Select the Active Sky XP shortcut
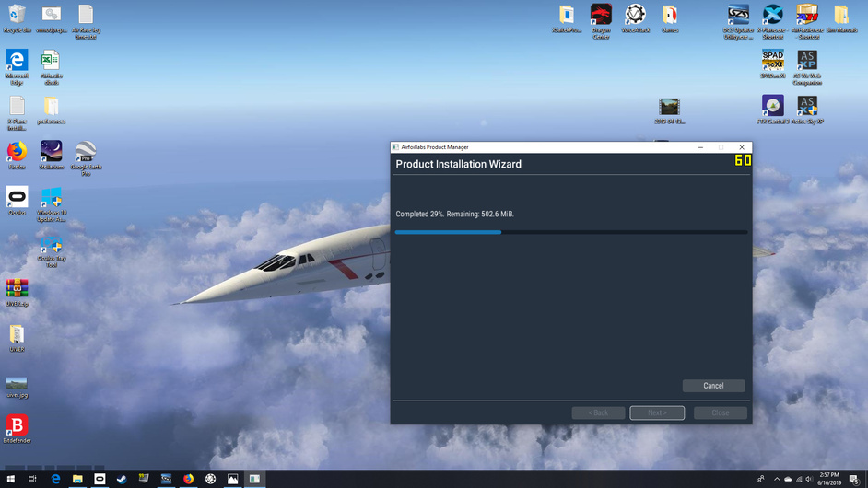 [806, 110]
